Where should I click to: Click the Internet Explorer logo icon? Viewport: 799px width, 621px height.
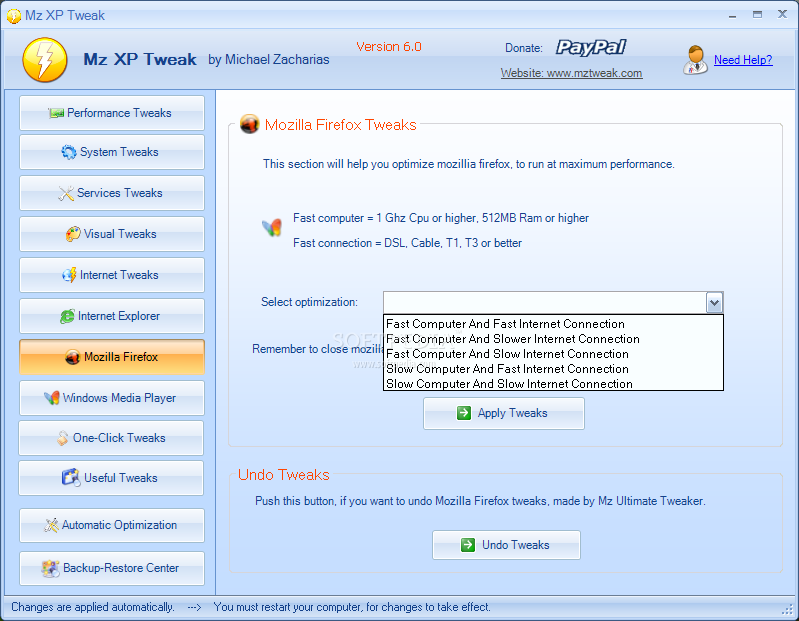[67, 316]
